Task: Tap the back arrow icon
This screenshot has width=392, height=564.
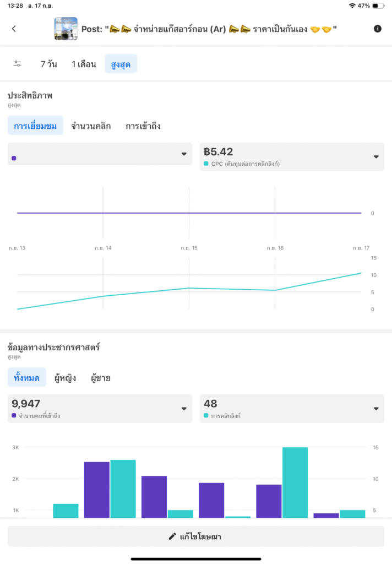Action: tap(14, 29)
